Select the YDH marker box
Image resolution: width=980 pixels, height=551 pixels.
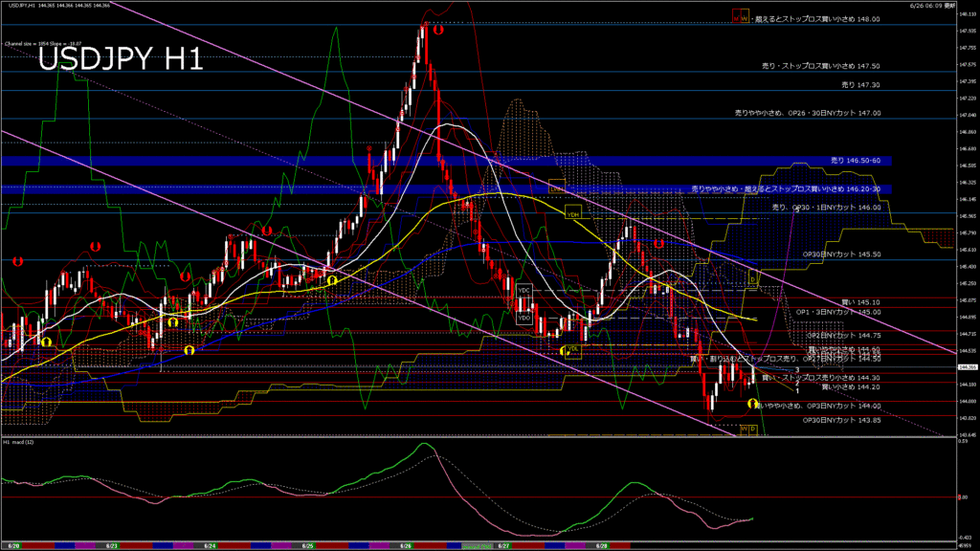[x=572, y=212]
